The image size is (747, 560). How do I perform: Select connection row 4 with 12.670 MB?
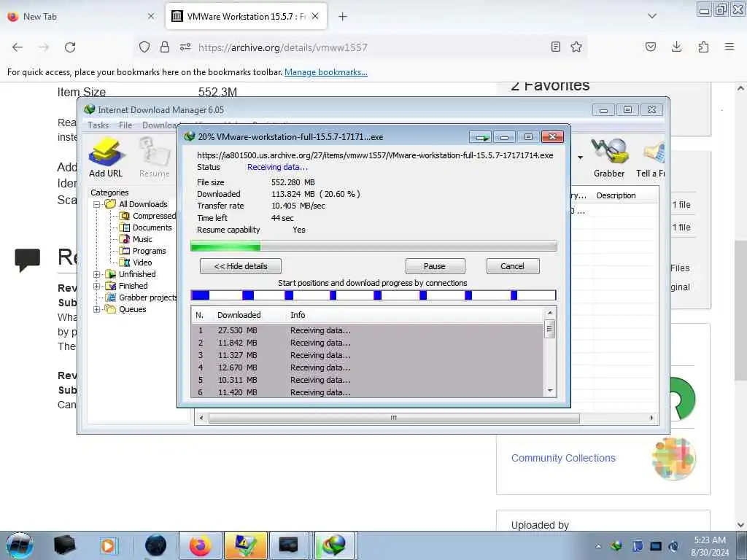click(x=368, y=367)
